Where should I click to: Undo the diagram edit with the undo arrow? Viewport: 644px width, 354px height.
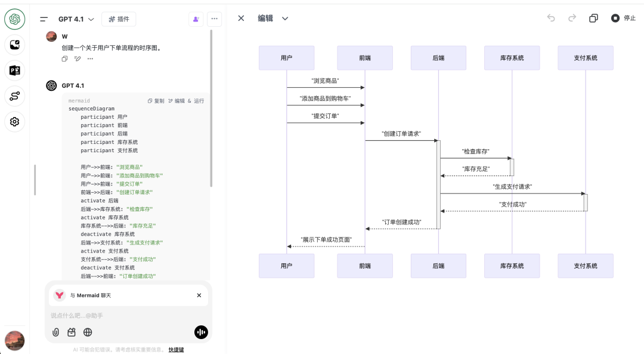(x=550, y=19)
